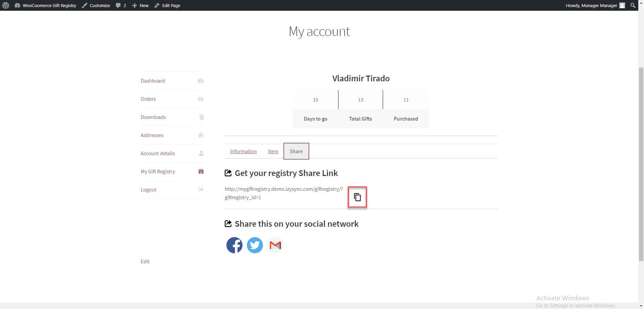Click the copy share link icon
The width and height of the screenshot is (644, 309).
[357, 197]
